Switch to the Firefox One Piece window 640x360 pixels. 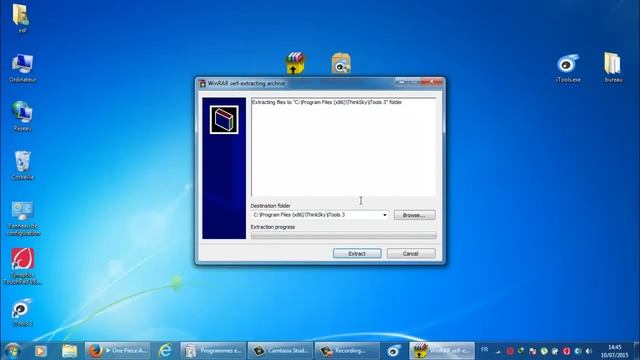[118, 351]
